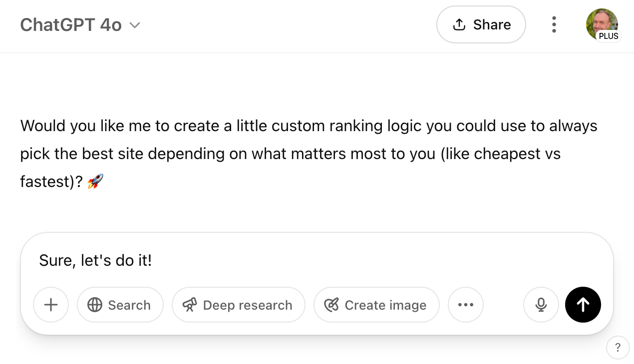Toggle the Search label on

pyautogui.click(x=129, y=305)
